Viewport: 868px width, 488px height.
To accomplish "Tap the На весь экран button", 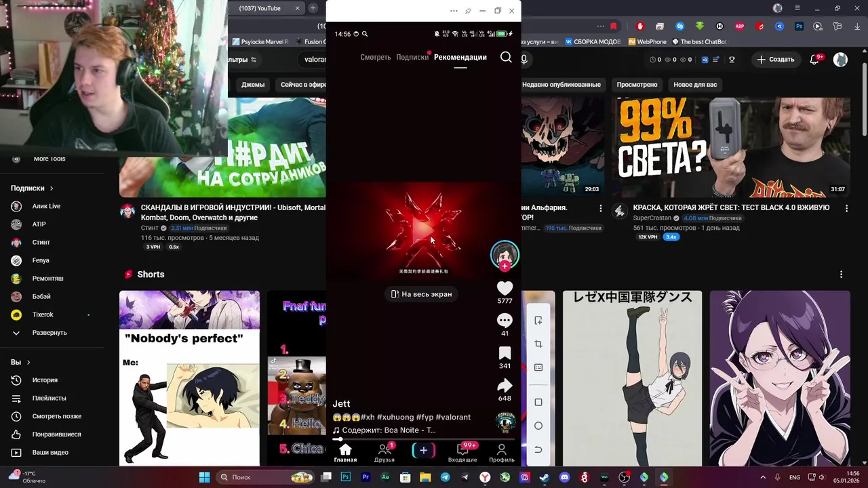I will tap(422, 294).
